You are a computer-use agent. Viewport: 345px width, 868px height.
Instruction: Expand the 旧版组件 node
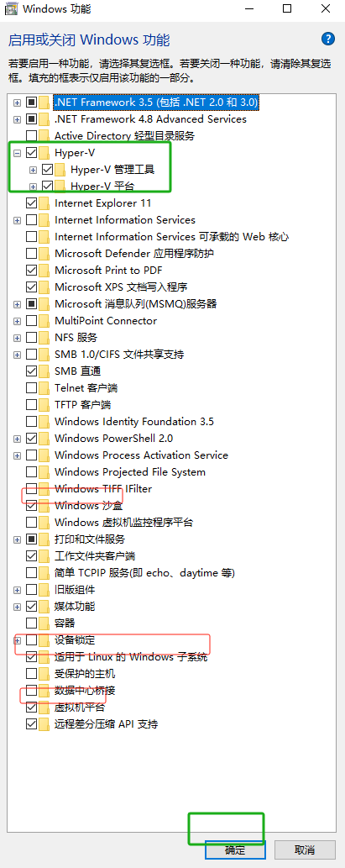(x=18, y=590)
